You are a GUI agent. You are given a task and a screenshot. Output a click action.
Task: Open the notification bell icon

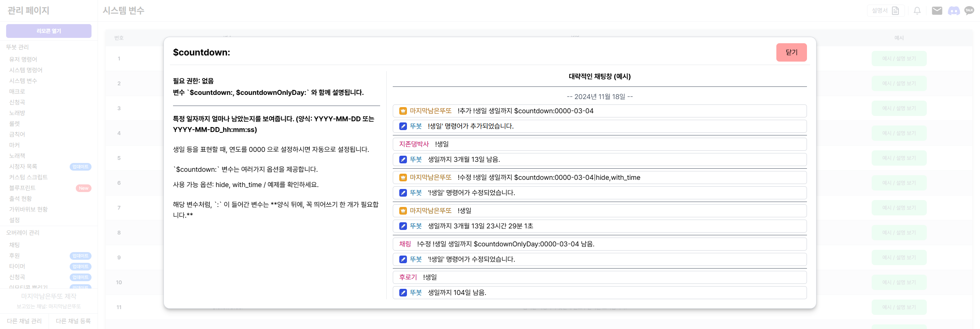[917, 11]
